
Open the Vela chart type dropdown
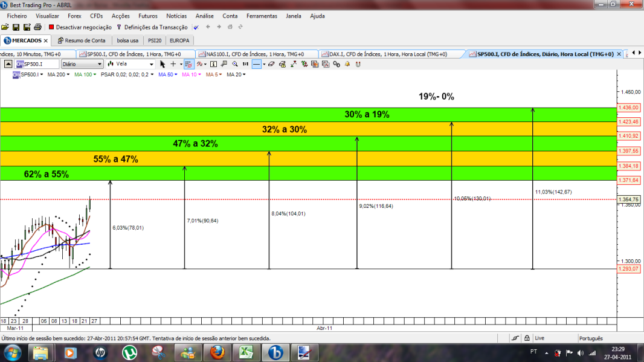(x=130, y=64)
